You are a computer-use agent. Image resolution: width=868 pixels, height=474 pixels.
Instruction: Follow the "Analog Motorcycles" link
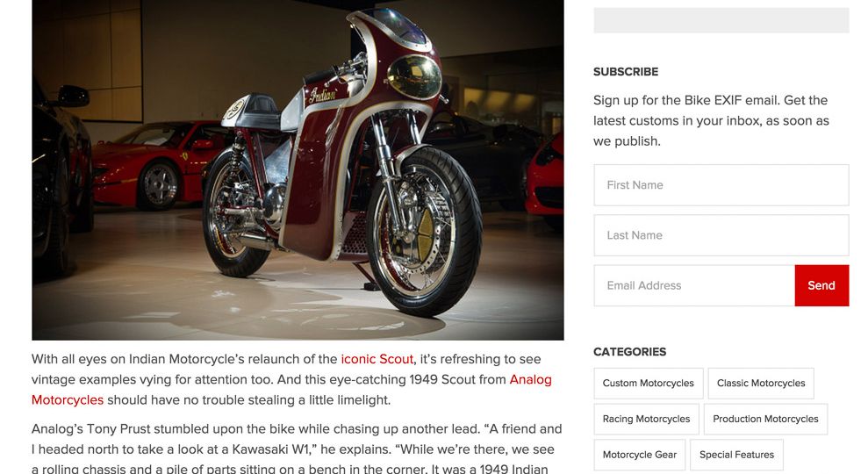pos(530,379)
